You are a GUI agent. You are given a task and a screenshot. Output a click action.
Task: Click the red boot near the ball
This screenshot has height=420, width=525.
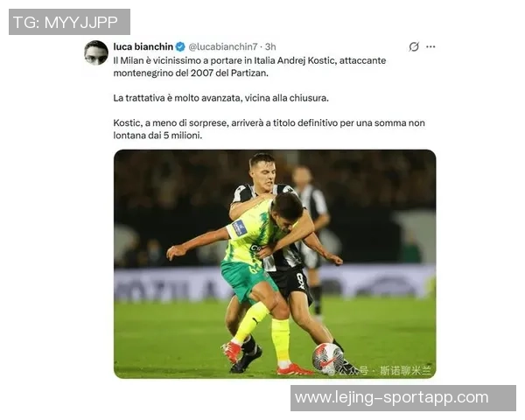[295, 369]
